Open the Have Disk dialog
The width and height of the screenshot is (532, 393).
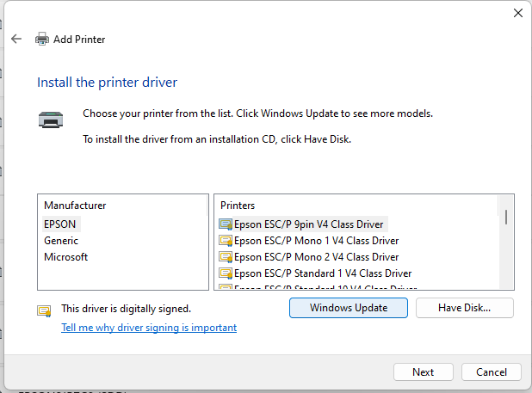tap(464, 308)
